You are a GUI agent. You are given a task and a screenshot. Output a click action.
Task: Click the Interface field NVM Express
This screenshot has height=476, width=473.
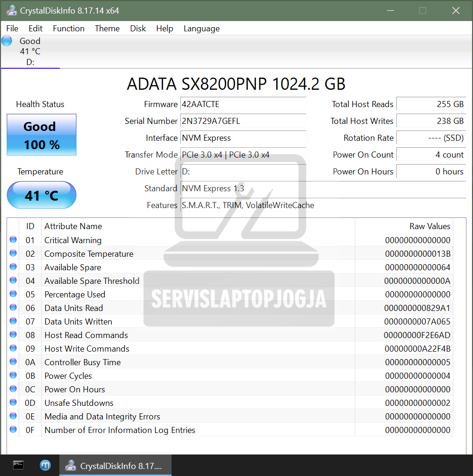(244, 138)
